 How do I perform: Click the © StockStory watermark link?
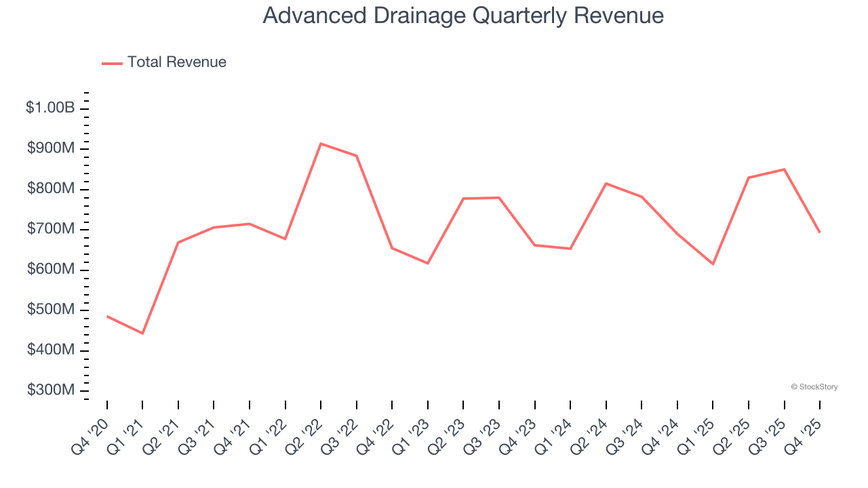814,387
